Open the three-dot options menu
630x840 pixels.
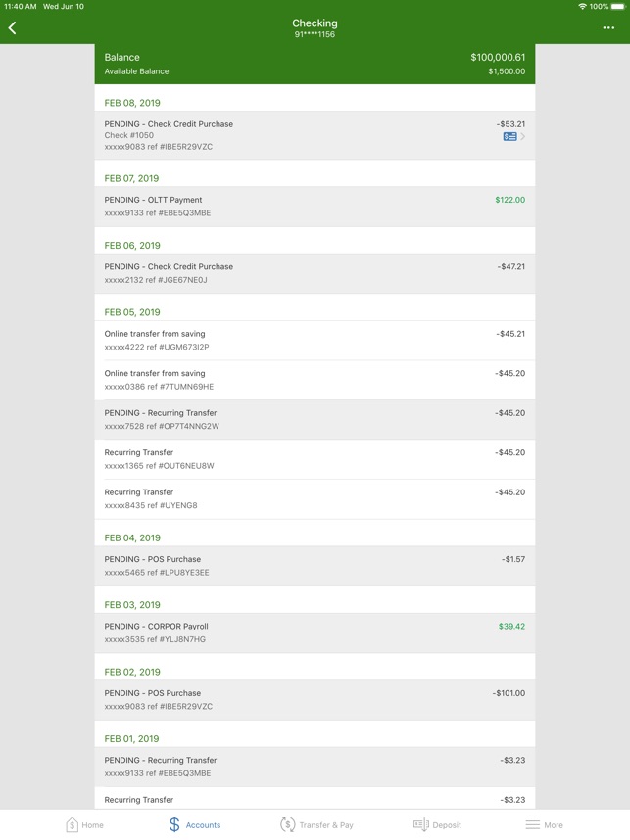608,27
